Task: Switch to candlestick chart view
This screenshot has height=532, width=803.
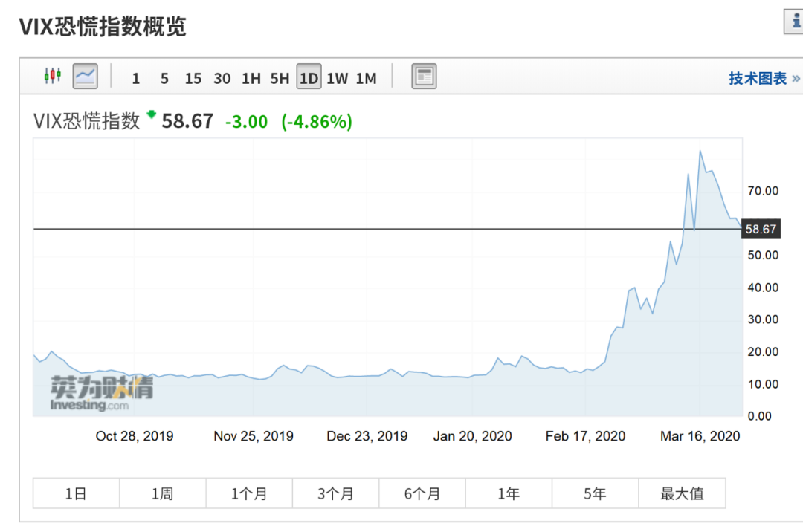Action: click(x=52, y=76)
